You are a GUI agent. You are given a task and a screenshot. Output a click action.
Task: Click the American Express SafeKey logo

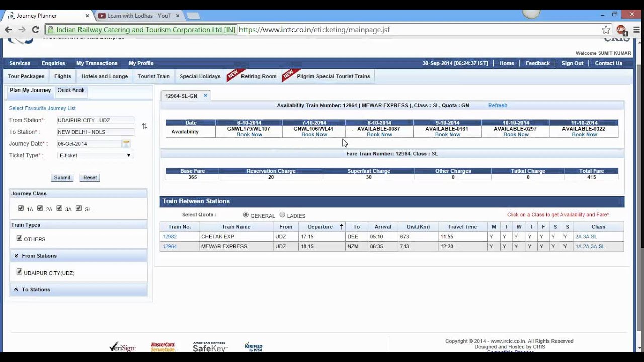point(210,347)
